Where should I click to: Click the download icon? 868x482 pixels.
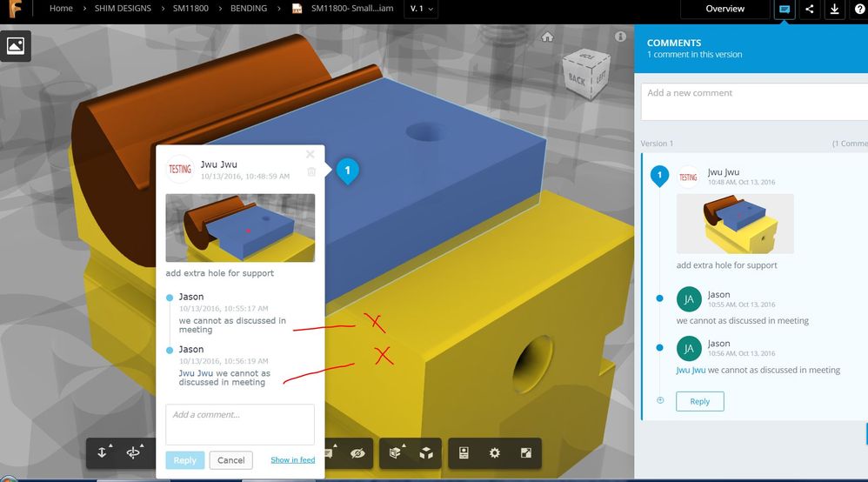[834, 9]
